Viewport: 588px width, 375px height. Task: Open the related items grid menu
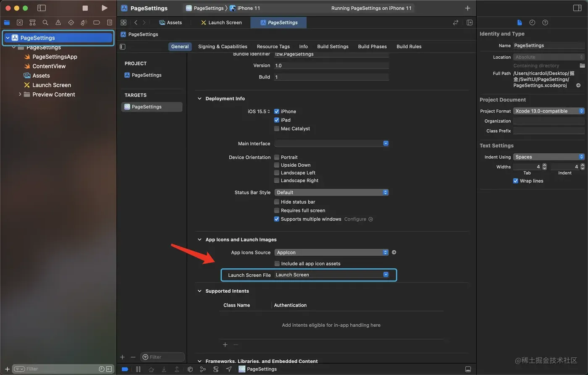tap(123, 23)
